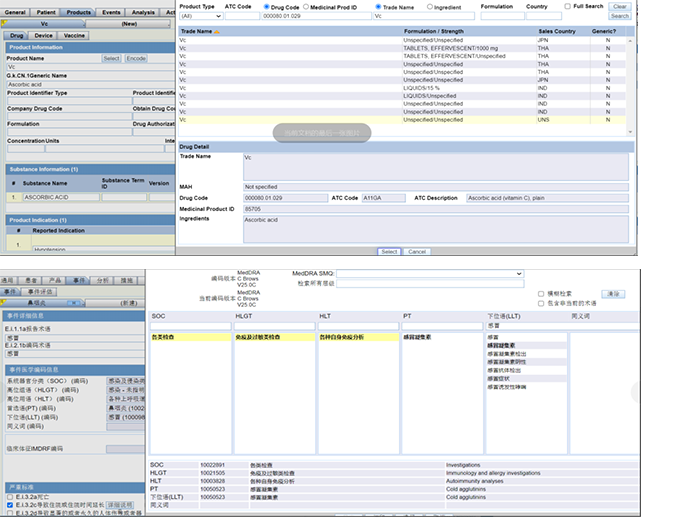
Task: Select the Drug Code radio button
Action: [x=266, y=6]
